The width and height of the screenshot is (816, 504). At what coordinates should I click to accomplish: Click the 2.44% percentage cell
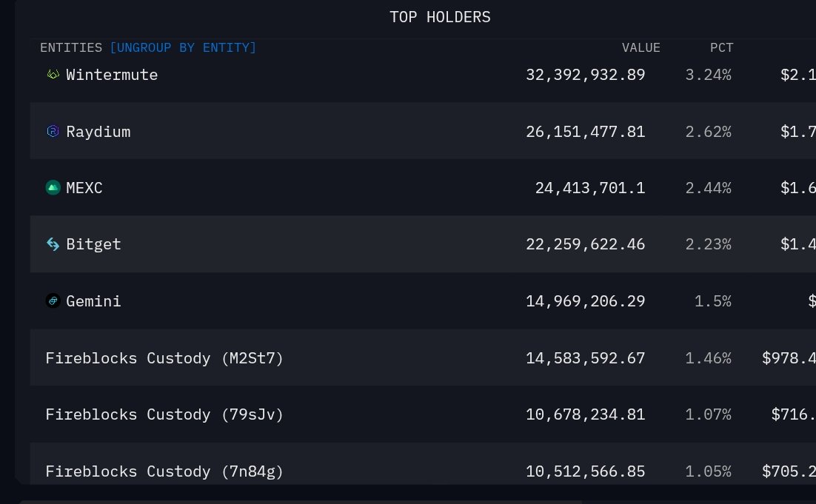[709, 188]
